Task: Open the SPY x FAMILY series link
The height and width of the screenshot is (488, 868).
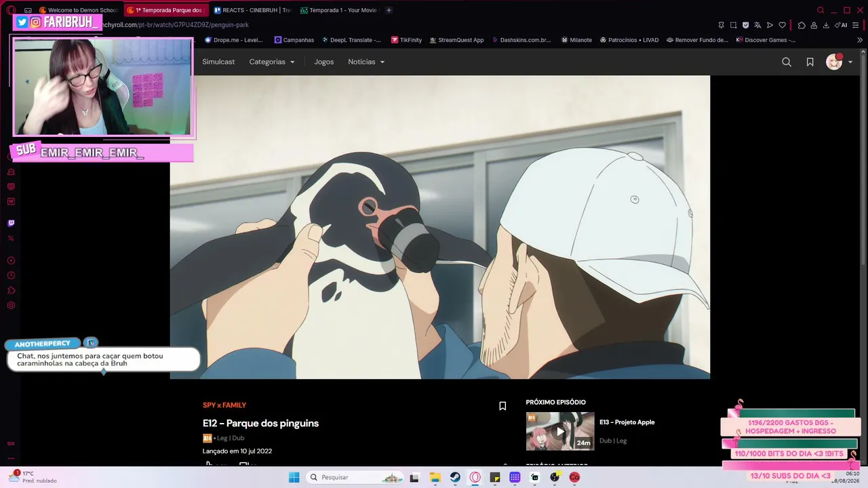Action: pos(224,405)
